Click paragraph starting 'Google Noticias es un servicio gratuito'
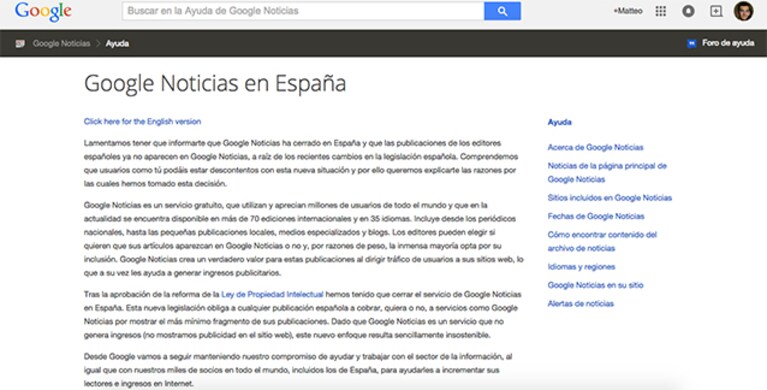 point(303,239)
